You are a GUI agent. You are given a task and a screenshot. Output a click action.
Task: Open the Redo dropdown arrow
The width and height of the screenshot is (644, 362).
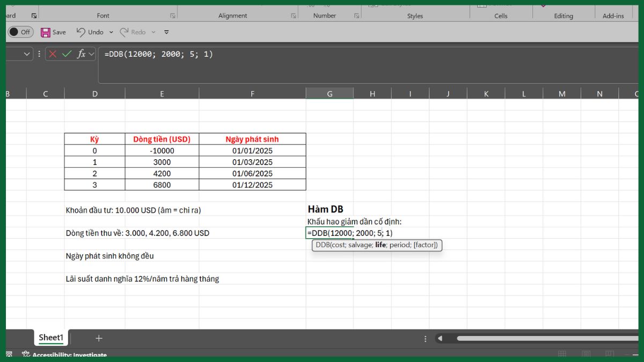pos(153,32)
